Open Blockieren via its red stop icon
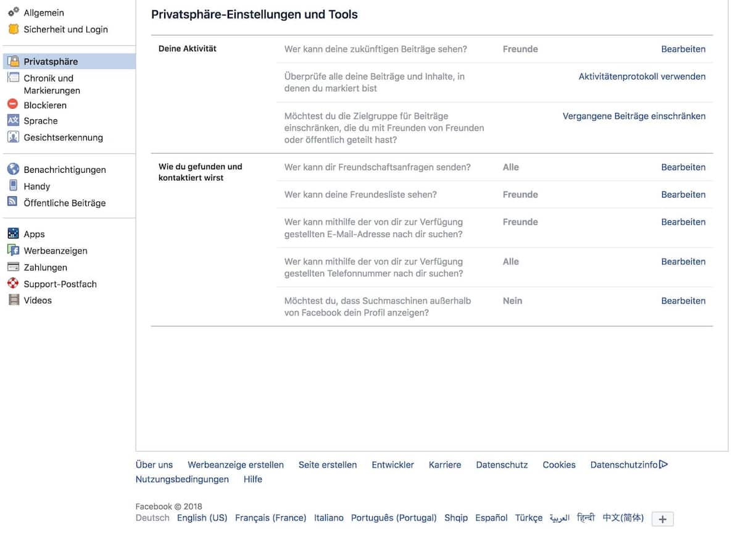756x539 pixels. coord(12,105)
